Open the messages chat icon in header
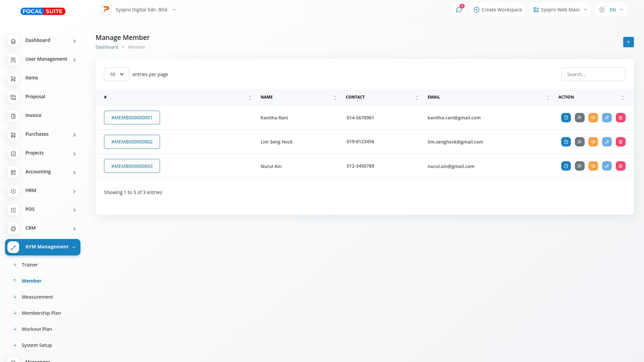Screen dimensions: 644x362 click(459, 10)
